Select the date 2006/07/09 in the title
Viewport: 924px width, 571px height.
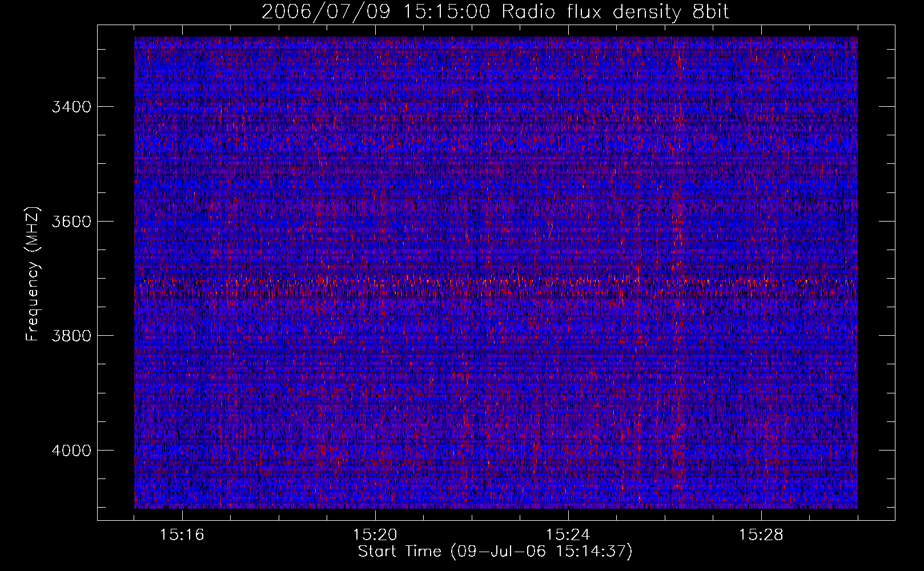pyautogui.click(x=326, y=12)
